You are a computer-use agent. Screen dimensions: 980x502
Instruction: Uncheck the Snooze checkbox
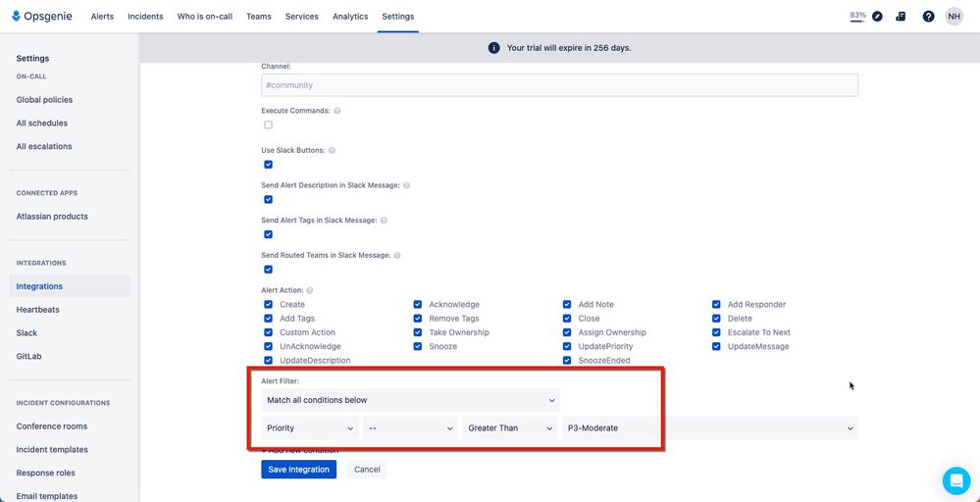(418, 346)
